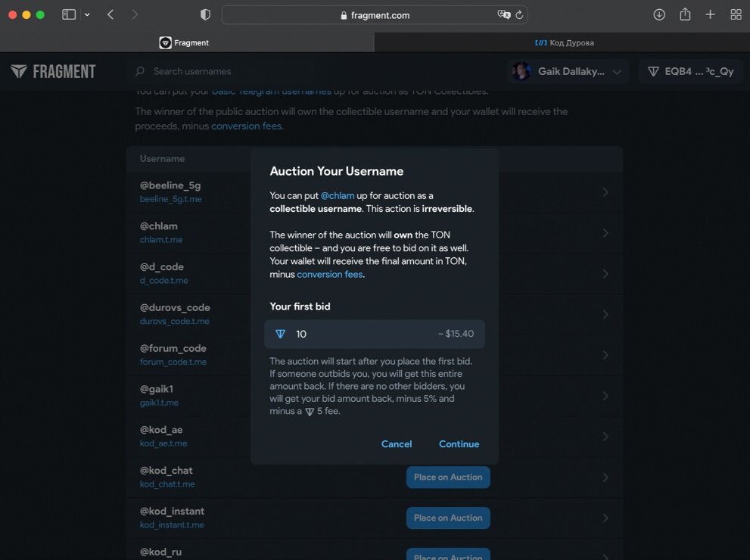Viewport: 750px width, 560px height.
Task: Open Safari sidebar panel icon
Action: point(69,14)
